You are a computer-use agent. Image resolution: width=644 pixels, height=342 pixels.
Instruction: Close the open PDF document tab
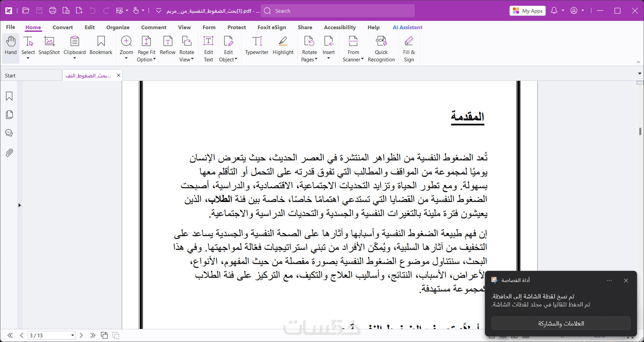(x=118, y=75)
